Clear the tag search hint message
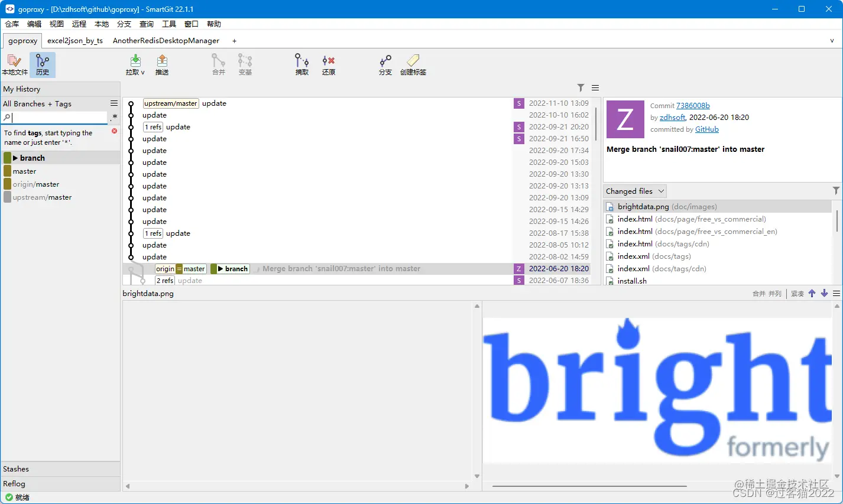 tap(114, 131)
